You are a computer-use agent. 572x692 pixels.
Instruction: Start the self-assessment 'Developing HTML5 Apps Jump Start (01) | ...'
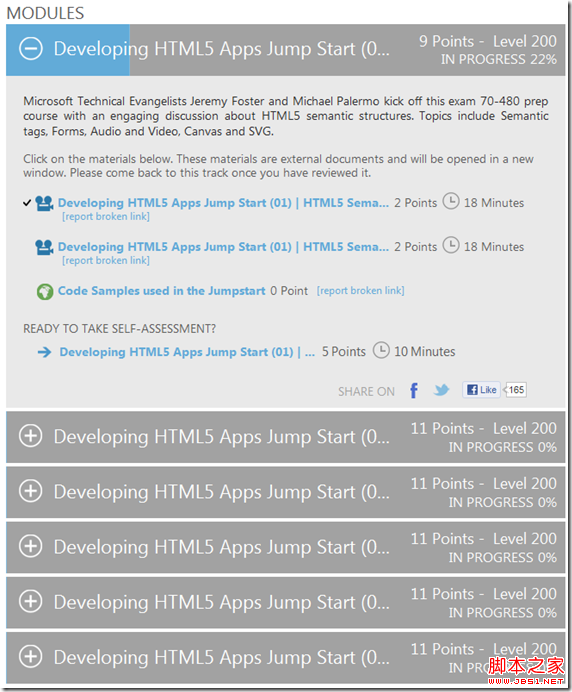(x=187, y=352)
